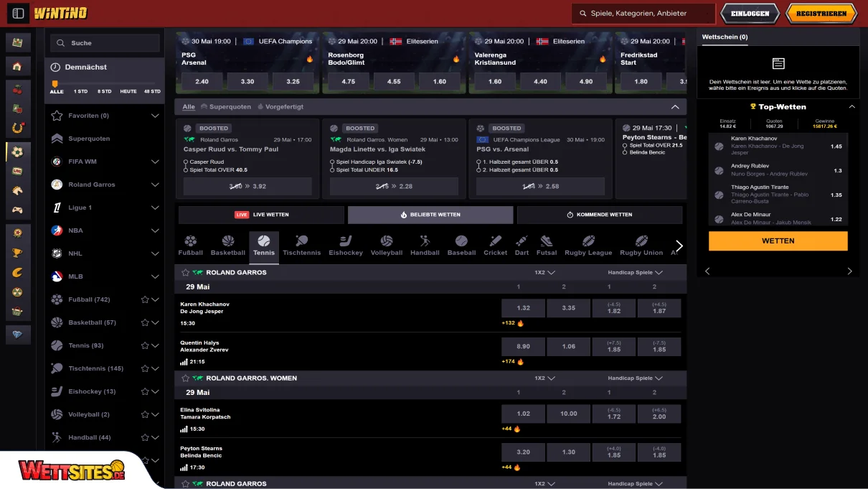Viewport: 868px width, 489px height.
Task: Set the Demnächst time slider to 48 STD
Action: (x=152, y=92)
